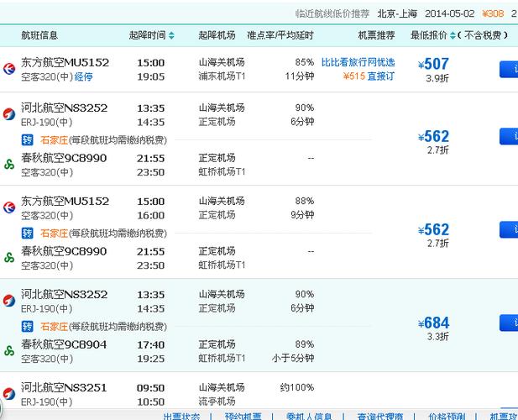
Task: Click the blue book button beside ¥684
Action: (x=509, y=323)
